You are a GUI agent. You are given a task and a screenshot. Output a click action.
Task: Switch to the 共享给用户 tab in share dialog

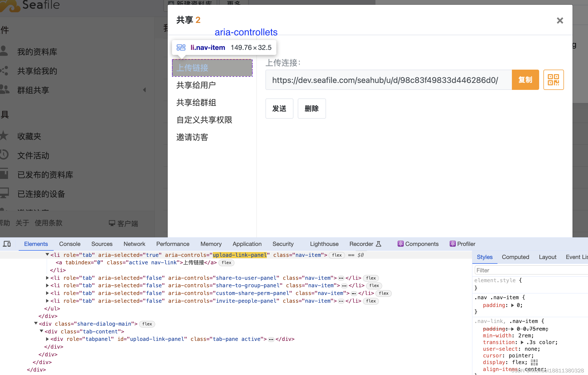pyautogui.click(x=196, y=85)
